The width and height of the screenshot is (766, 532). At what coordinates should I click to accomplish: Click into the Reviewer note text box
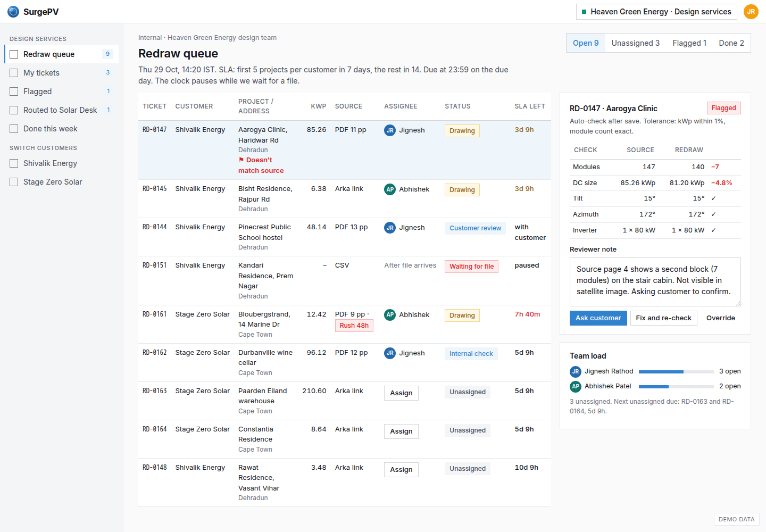coord(655,282)
